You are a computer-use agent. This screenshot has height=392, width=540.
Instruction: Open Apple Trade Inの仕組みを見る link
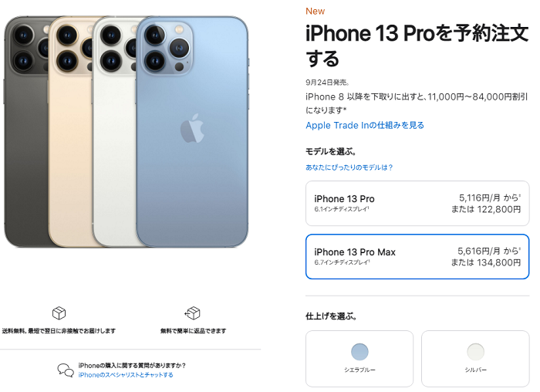[x=365, y=125]
